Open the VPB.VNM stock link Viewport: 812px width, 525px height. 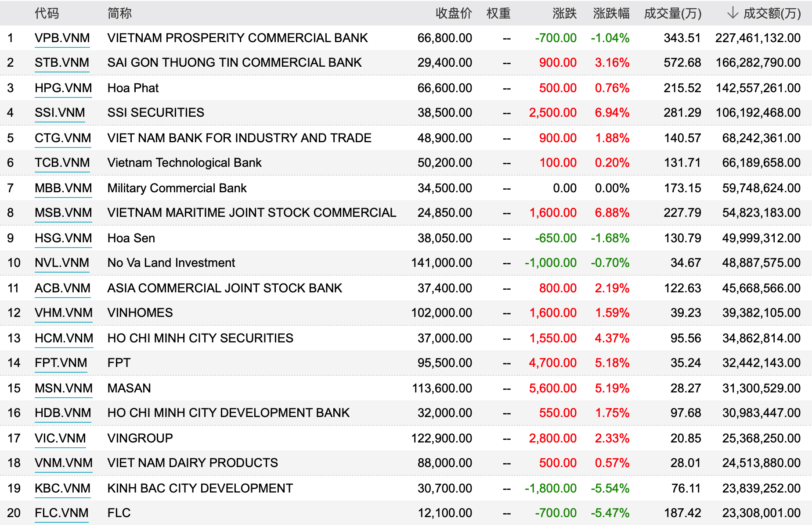[x=62, y=38]
